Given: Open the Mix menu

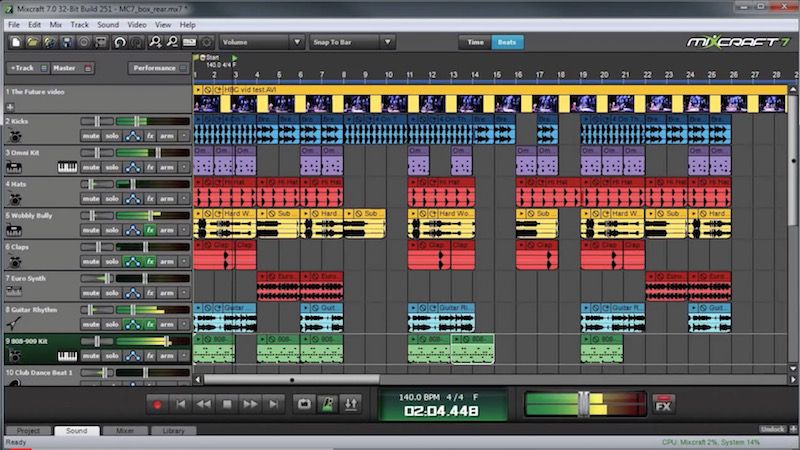Looking at the screenshot, I should (56, 25).
